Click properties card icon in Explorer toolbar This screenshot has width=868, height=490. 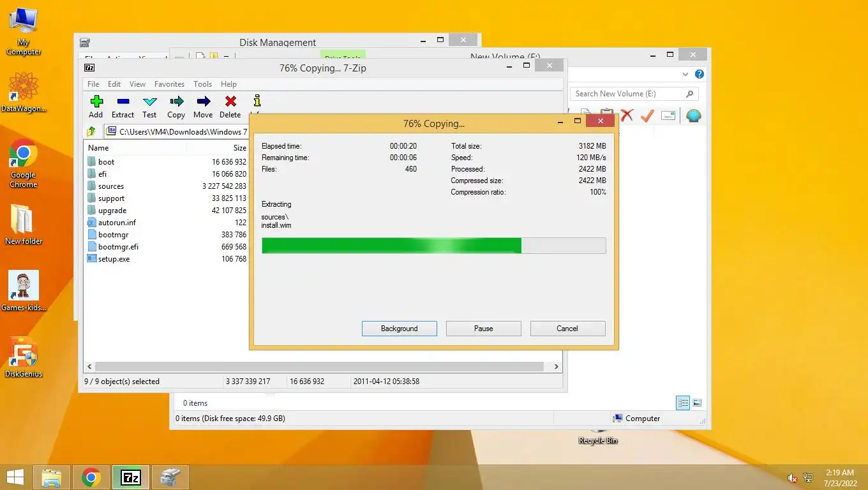click(668, 115)
